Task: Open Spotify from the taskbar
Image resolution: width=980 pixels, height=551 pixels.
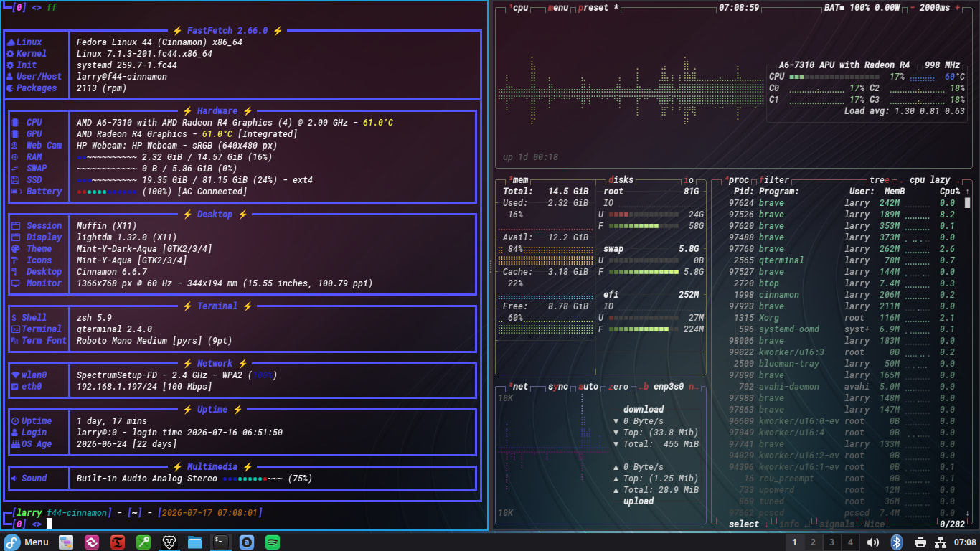Action: coord(272,542)
